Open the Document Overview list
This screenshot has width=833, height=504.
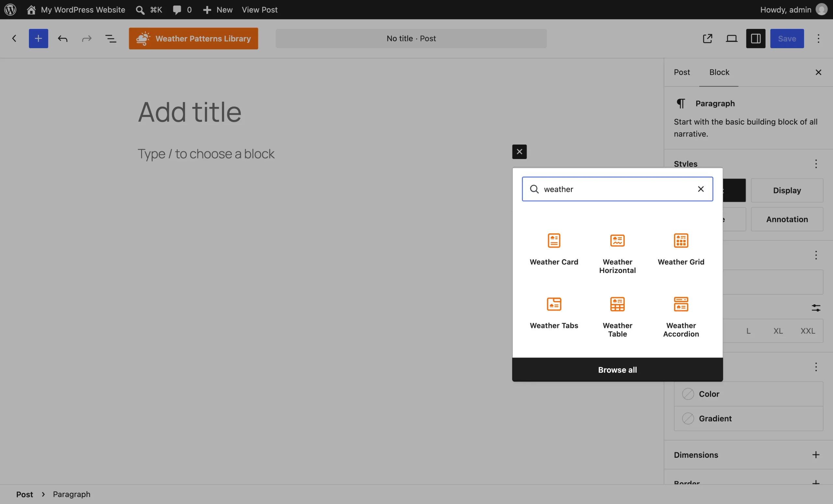point(111,38)
